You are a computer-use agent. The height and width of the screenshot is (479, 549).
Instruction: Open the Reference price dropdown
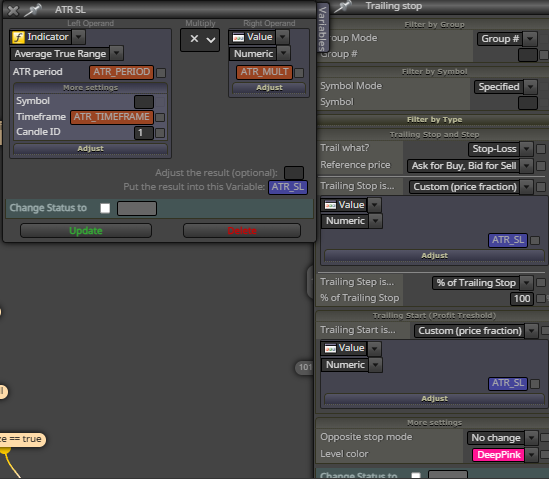click(526, 166)
